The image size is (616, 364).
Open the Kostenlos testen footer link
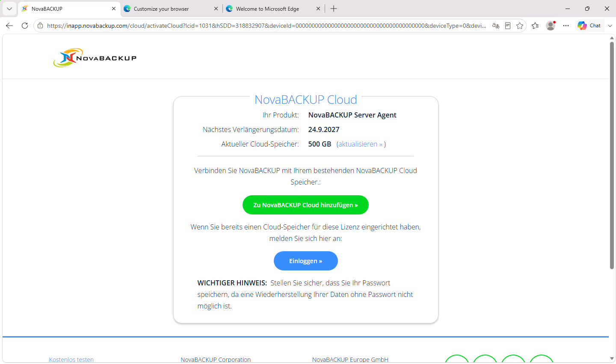point(71,360)
